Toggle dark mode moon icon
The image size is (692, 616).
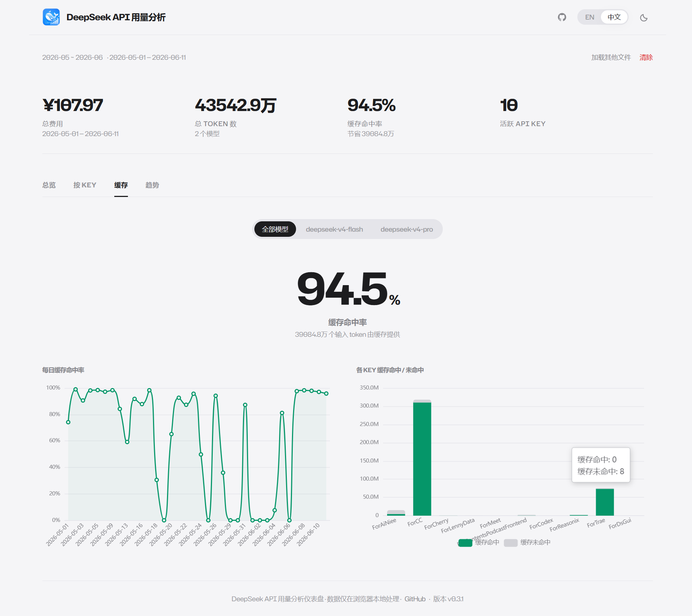click(x=644, y=17)
